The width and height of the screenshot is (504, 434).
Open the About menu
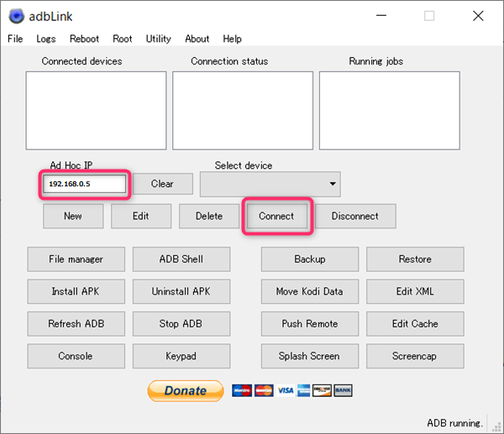point(197,39)
